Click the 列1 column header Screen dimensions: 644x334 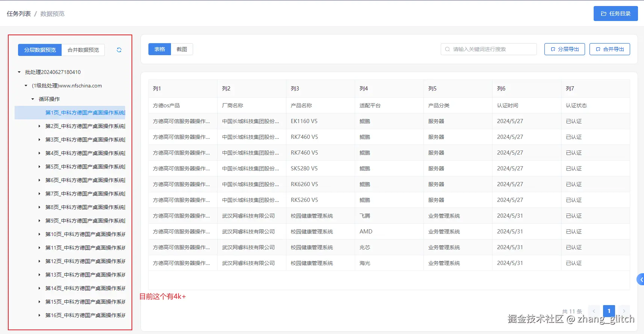click(x=183, y=89)
